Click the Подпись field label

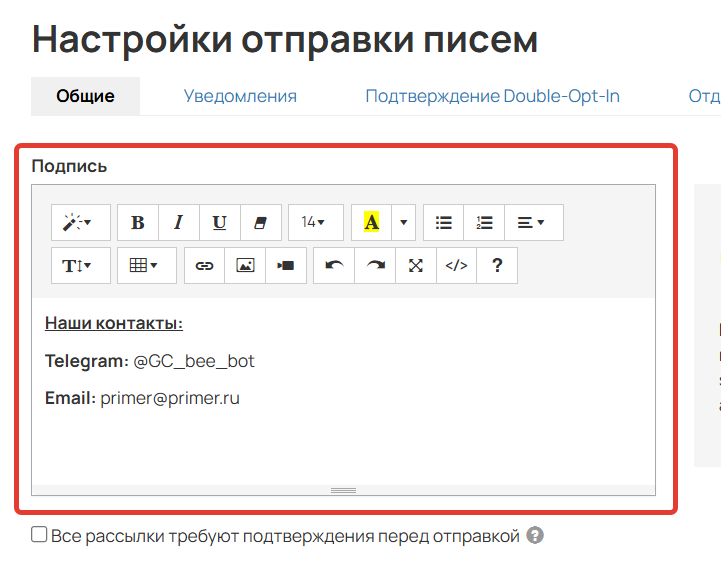point(69,166)
